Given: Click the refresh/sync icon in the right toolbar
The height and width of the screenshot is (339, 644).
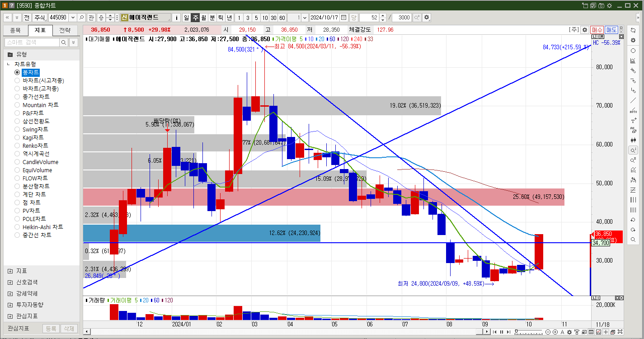Looking at the screenshot, I should (633, 30).
